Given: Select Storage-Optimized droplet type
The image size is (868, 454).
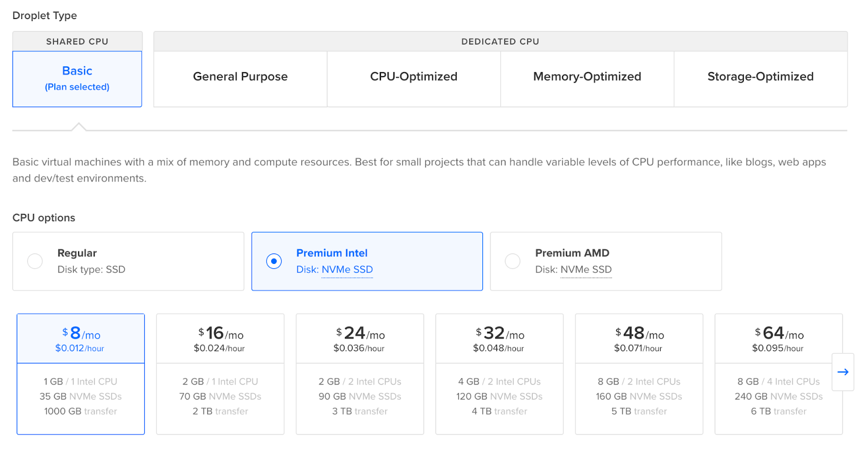Looking at the screenshot, I should [x=760, y=77].
